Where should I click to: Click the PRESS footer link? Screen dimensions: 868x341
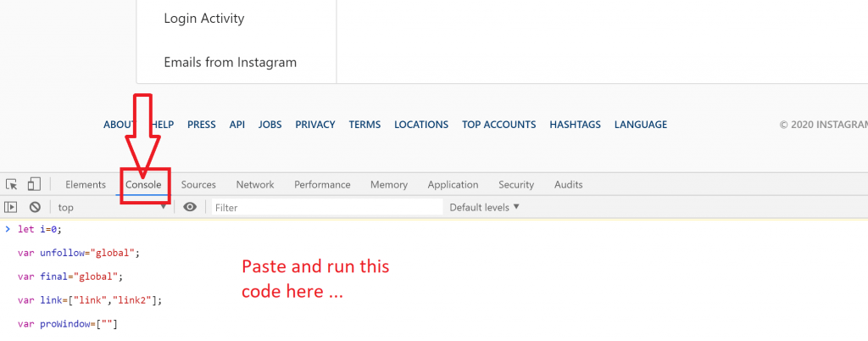[202, 125]
